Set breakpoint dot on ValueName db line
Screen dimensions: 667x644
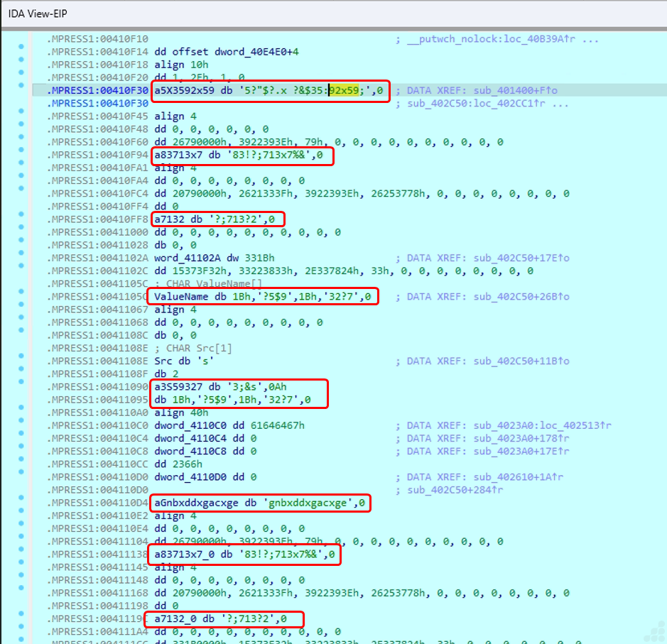tap(21, 297)
